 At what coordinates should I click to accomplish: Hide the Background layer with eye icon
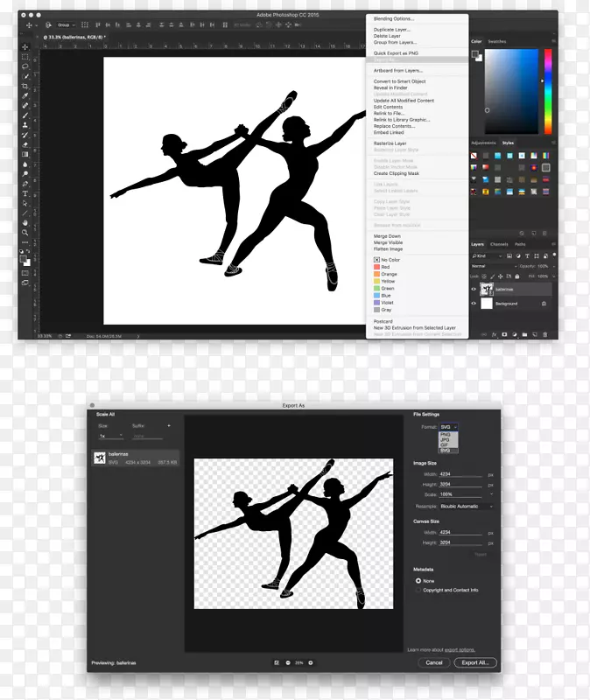coord(474,304)
